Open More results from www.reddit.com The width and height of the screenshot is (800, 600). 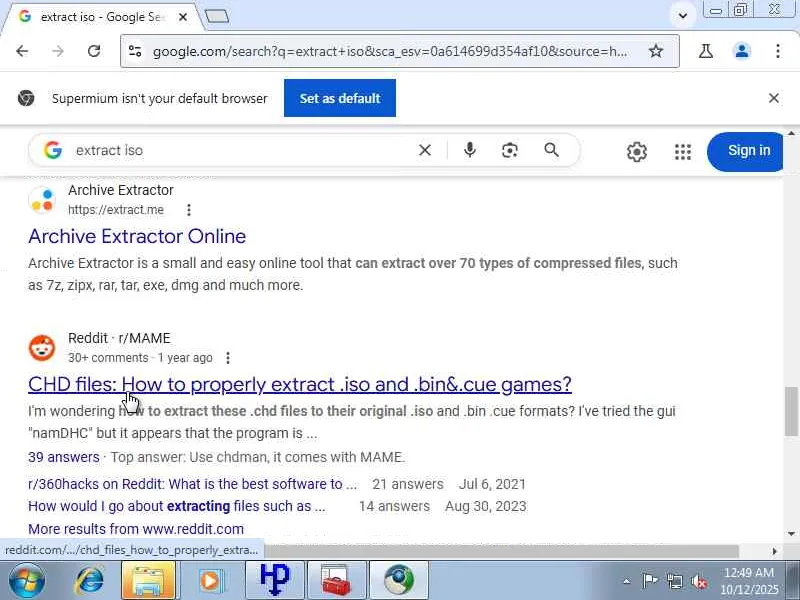pos(136,529)
